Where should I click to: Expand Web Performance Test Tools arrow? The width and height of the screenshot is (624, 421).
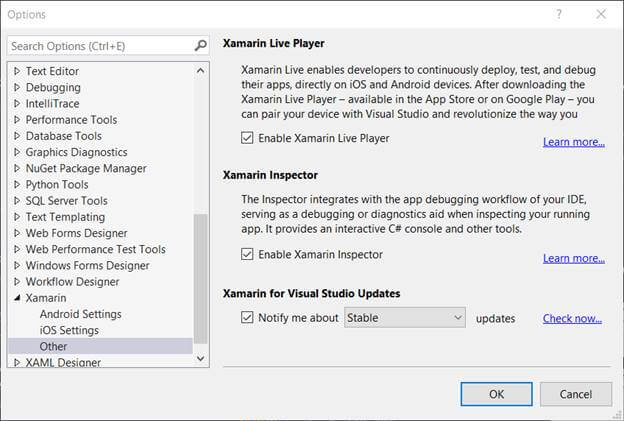17,249
